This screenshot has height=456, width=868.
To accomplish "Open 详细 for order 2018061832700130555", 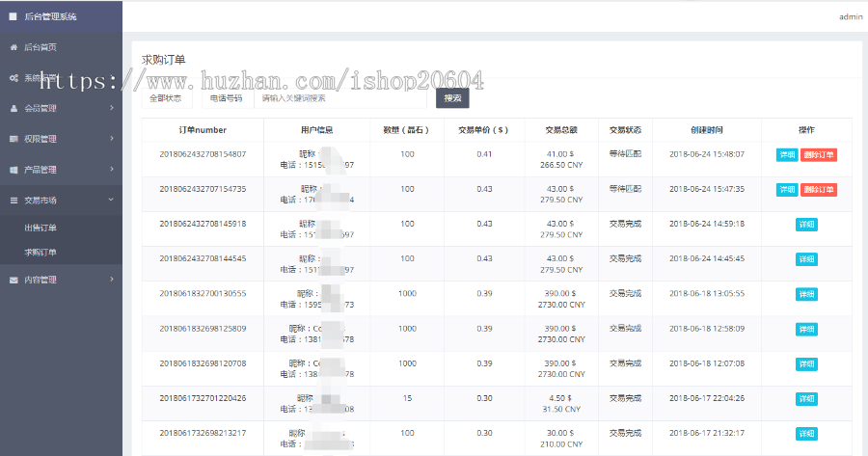I will coord(806,294).
